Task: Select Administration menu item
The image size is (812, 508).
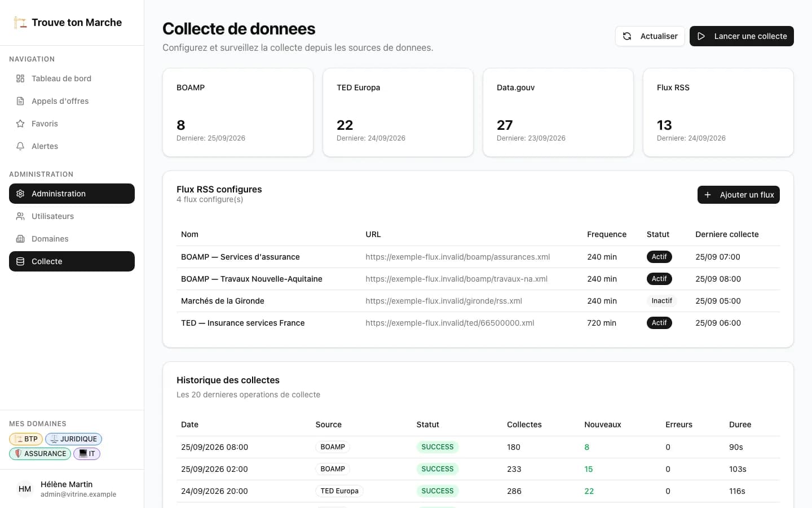Action: point(72,194)
